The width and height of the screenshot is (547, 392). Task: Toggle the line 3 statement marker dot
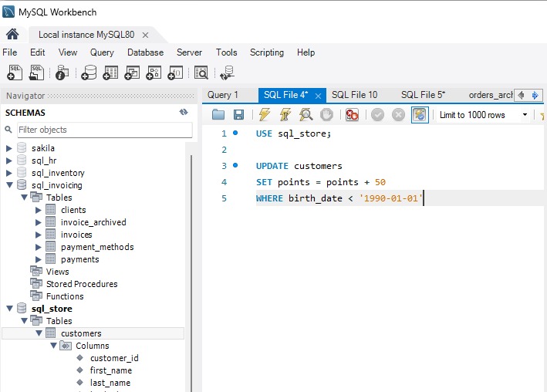tap(235, 165)
